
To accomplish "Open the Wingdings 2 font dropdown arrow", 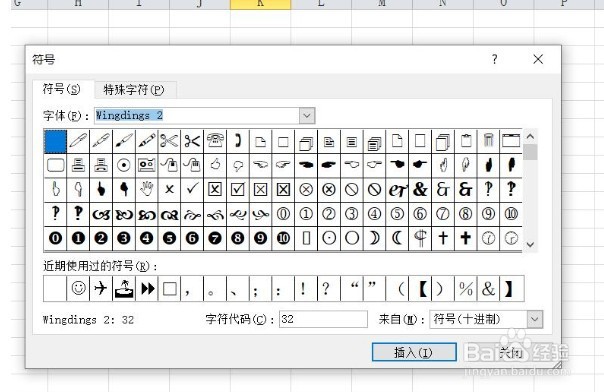I will point(307,116).
